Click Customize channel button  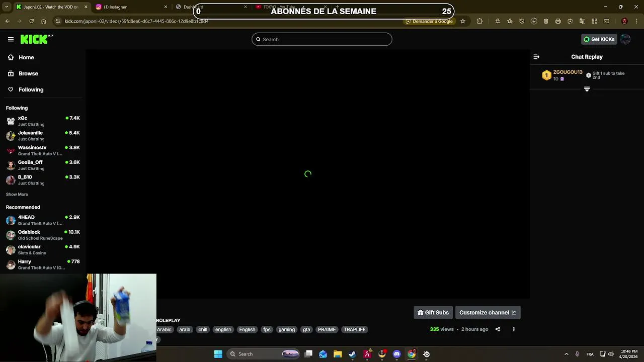488,313
